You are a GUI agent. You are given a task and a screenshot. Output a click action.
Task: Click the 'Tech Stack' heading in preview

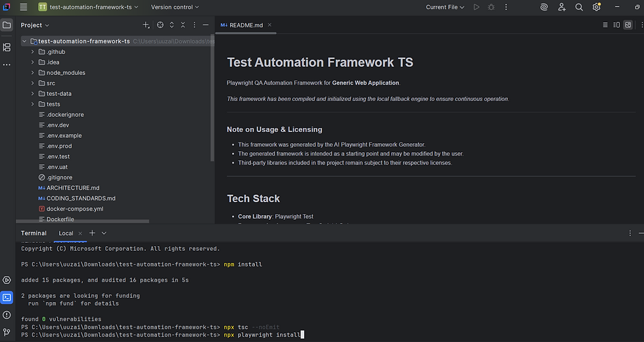coord(254,198)
